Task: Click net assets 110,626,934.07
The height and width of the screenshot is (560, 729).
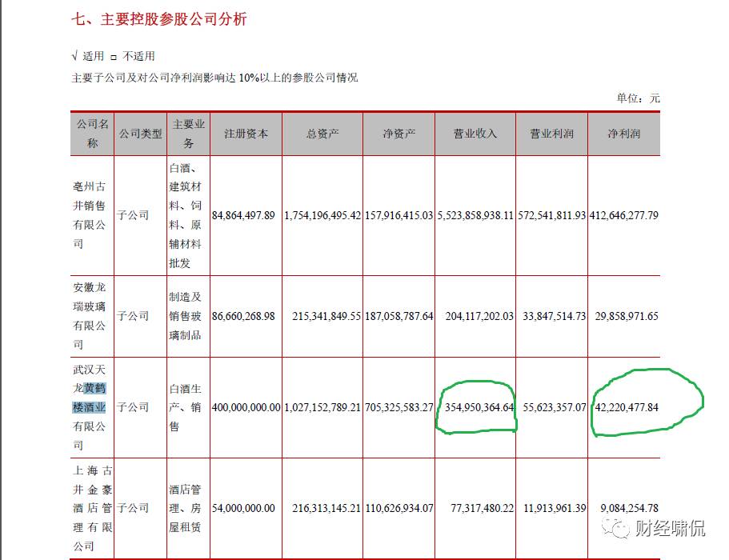Action: pos(399,509)
